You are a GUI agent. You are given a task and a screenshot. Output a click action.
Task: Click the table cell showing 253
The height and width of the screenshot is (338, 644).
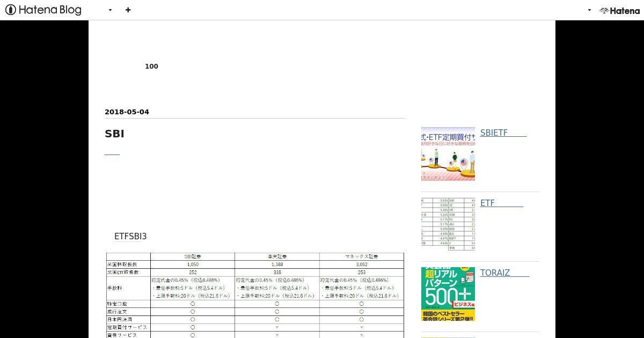362,273
